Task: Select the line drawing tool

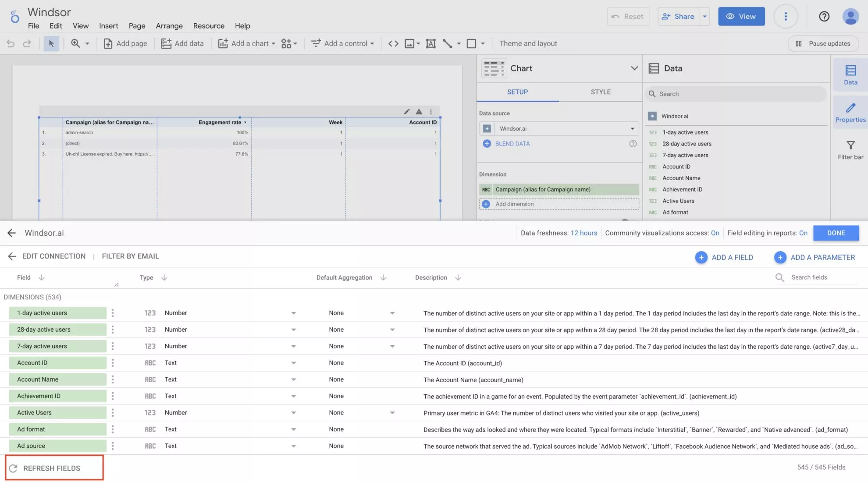Action: 448,43
